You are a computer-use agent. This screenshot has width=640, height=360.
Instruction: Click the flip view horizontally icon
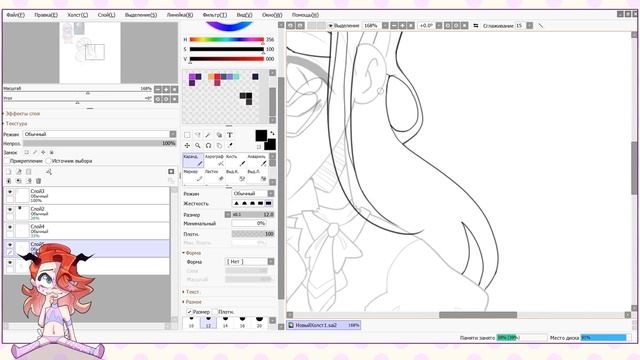[476, 25]
